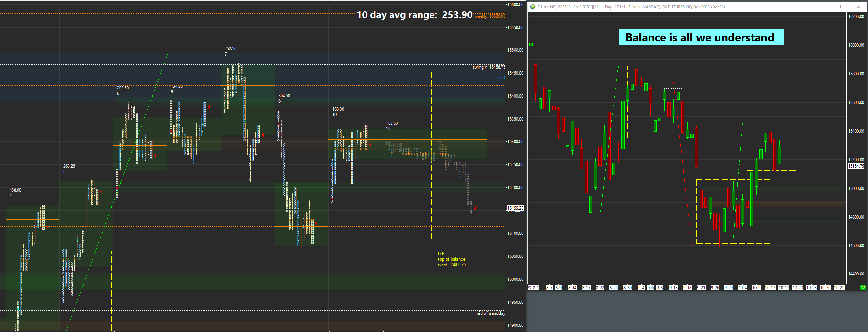This screenshot has width=868, height=332.
Task: Click 15300.00 on the profile chart price scale
Action: point(516,142)
